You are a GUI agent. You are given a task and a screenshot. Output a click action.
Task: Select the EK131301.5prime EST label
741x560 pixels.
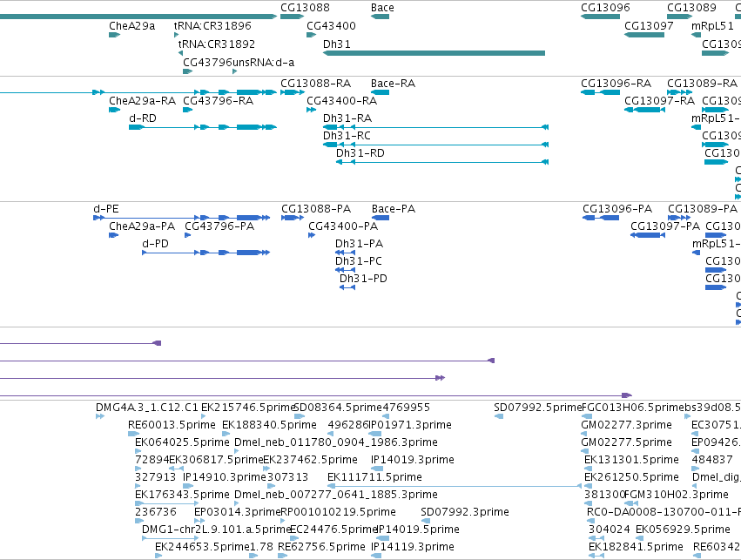pyautogui.click(x=631, y=461)
